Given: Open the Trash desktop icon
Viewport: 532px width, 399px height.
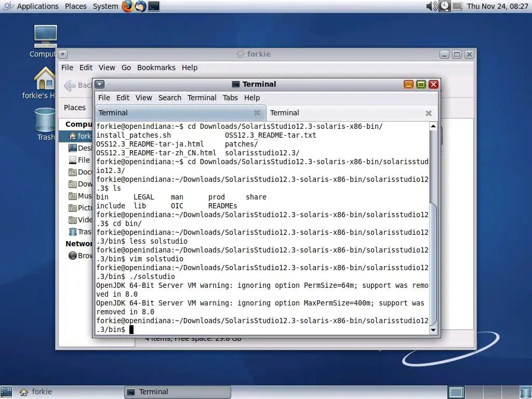Looking at the screenshot, I should (46, 124).
